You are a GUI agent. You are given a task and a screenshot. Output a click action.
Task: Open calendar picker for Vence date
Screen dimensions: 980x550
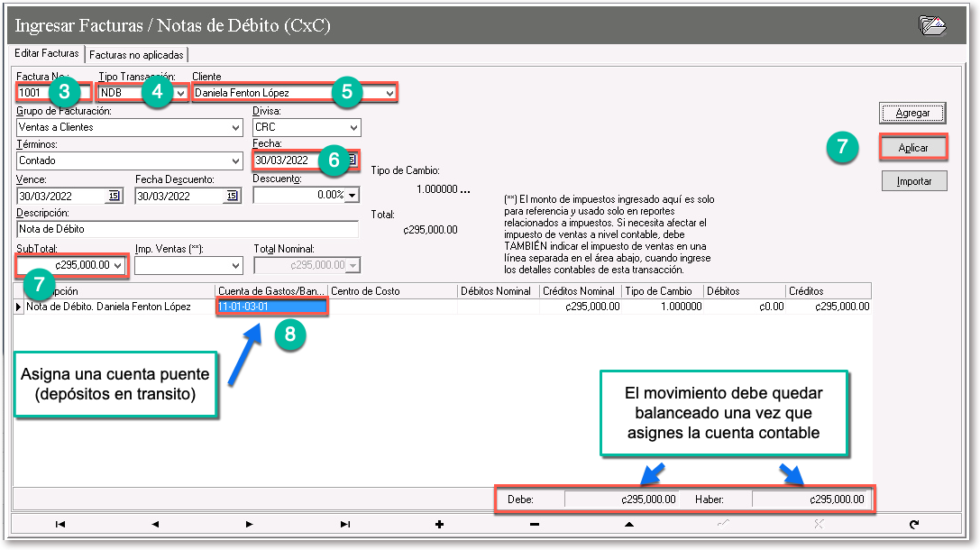click(x=114, y=196)
